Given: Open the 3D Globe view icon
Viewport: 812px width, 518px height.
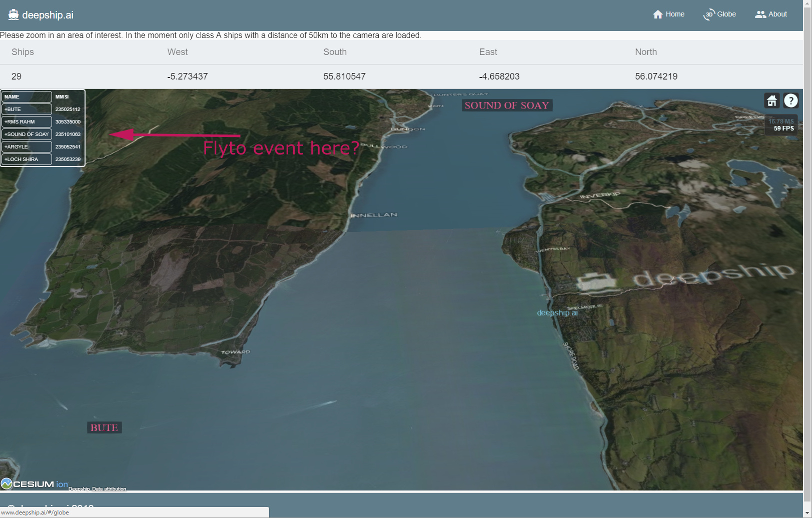Looking at the screenshot, I should click(x=709, y=14).
